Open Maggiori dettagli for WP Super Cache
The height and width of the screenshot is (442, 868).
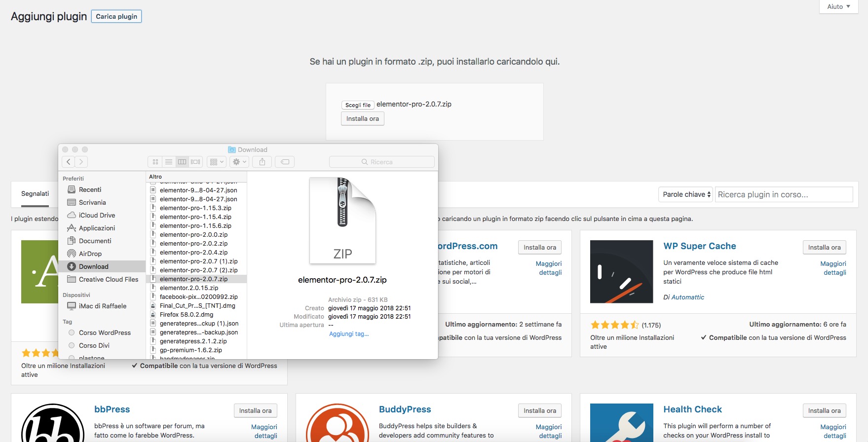click(833, 268)
